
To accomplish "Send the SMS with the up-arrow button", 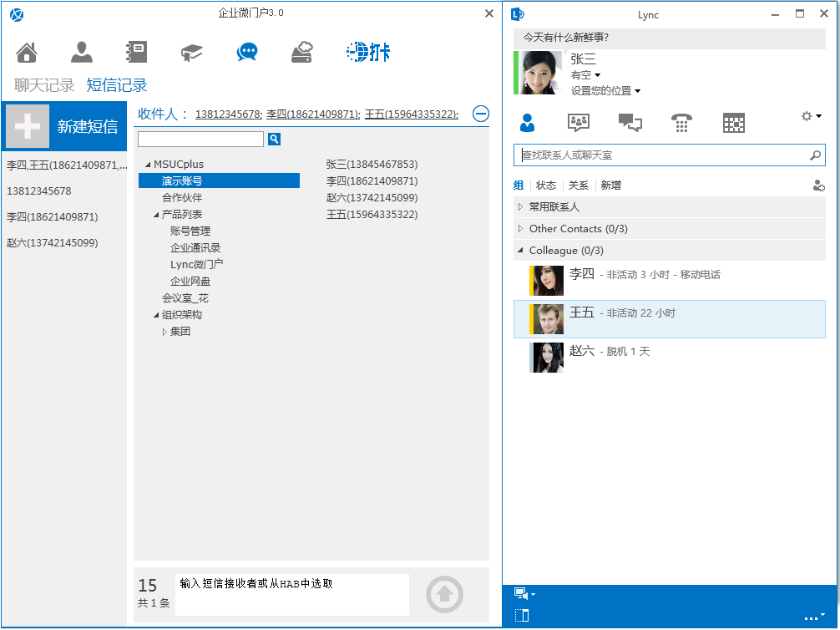I will click(444, 594).
